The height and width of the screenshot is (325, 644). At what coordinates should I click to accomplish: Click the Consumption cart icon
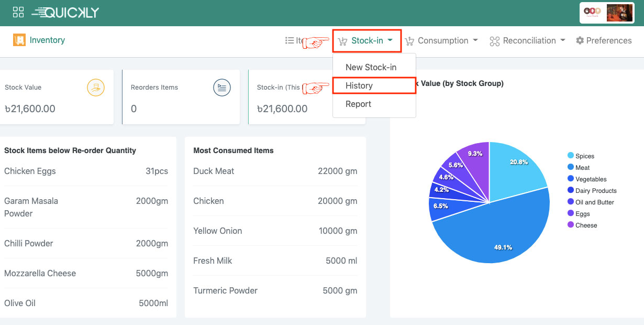click(409, 41)
